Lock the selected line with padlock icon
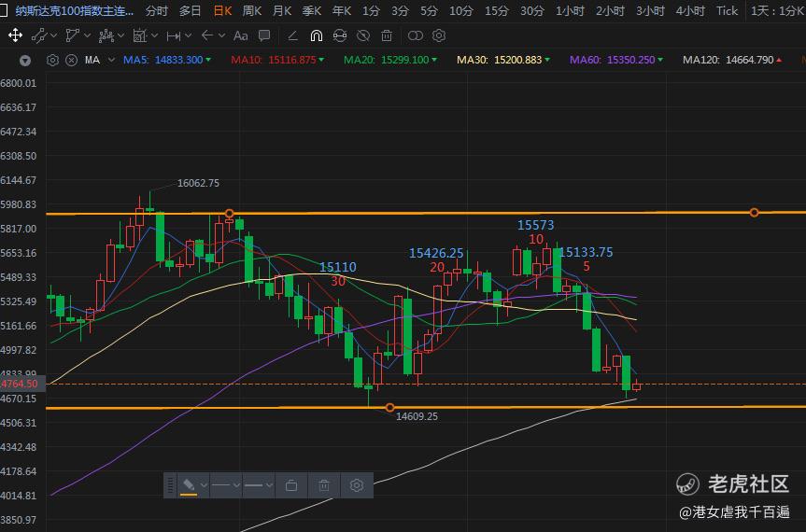This screenshot has height=532, width=806. [x=291, y=484]
